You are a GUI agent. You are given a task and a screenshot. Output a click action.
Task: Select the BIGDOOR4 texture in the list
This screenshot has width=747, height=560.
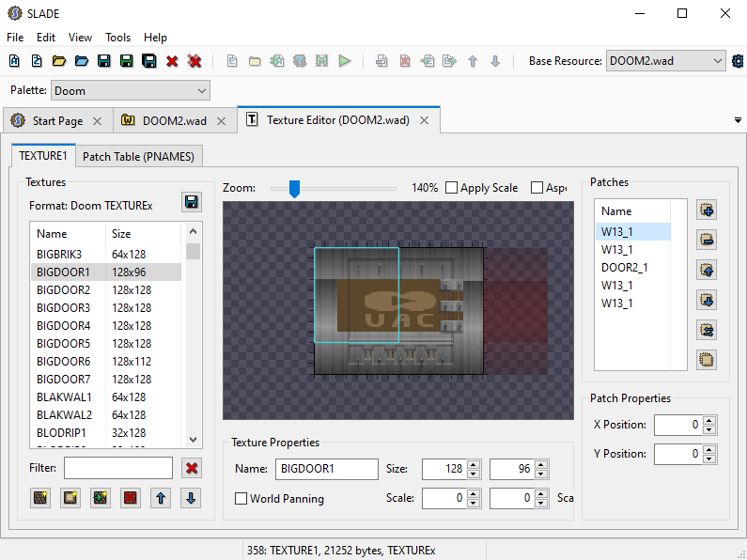coord(64,325)
